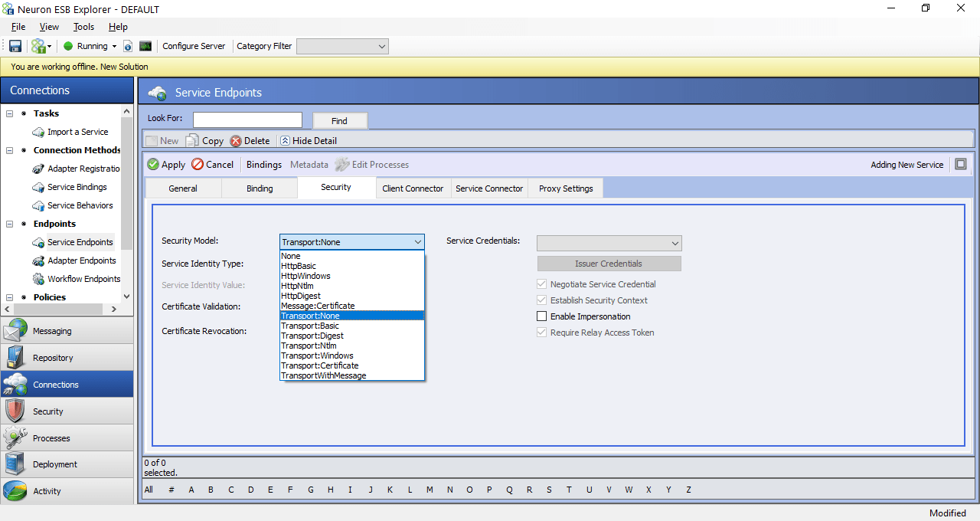
Task: Open the Help menu
Action: pyautogui.click(x=118, y=27)
